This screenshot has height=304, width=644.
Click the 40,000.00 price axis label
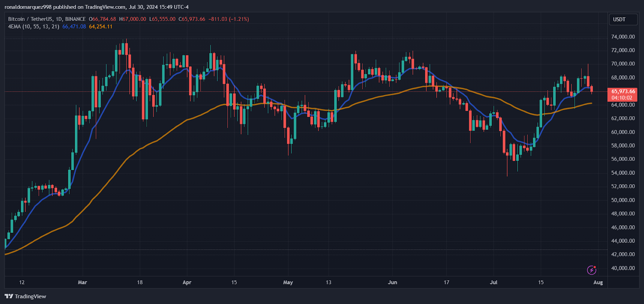623,268
